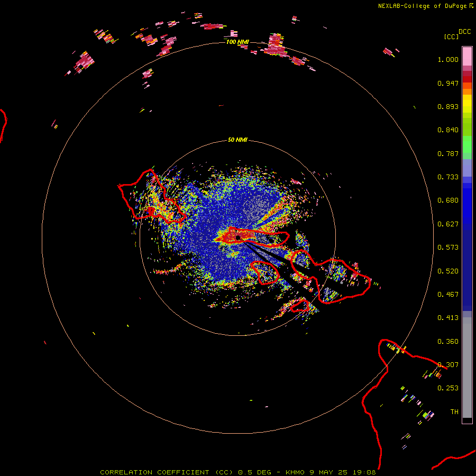This screenshot has height=476, width=476.
Task: Click the 0.573 color scale value
Action: [x=448, y=248]
